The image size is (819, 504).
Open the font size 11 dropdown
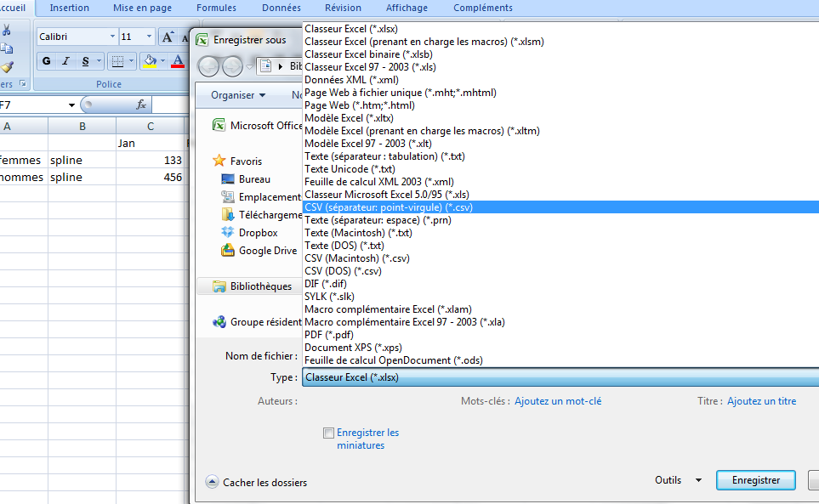pos(150,37)
